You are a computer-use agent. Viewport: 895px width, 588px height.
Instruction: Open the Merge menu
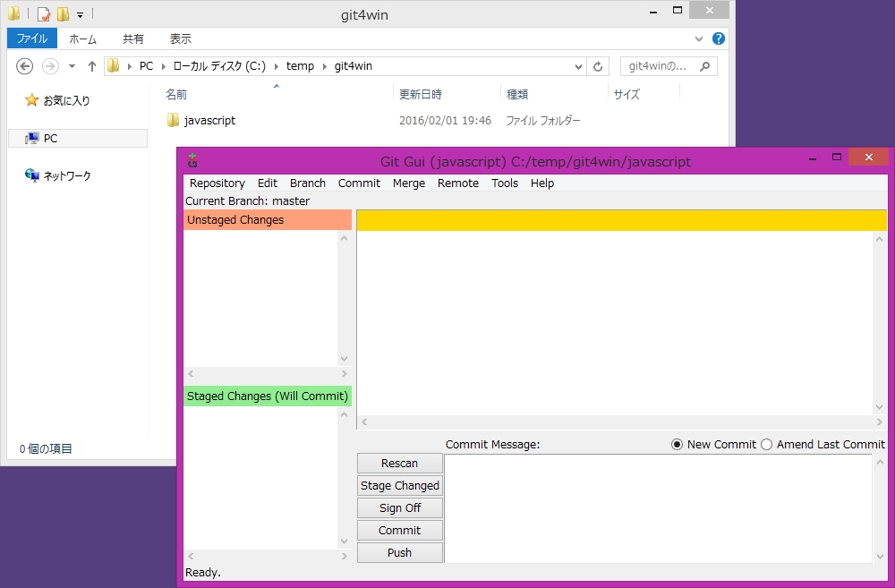point(409,183)
